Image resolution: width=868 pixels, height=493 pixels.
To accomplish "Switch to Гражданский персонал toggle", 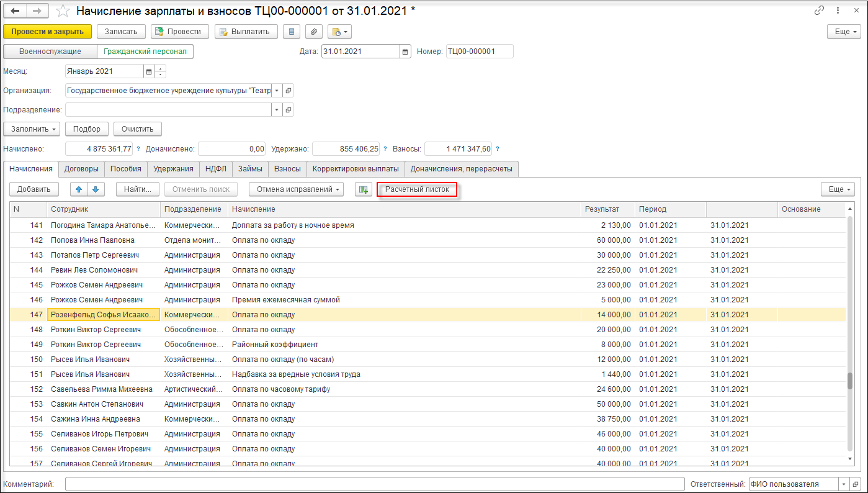I will tap(145, 52).
